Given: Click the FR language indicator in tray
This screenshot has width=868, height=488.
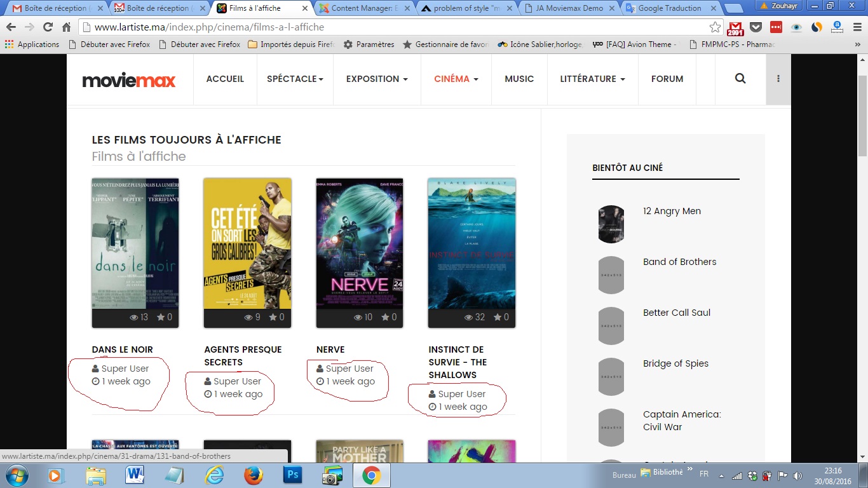Looking at the screenshot, I should pos(704,475).
